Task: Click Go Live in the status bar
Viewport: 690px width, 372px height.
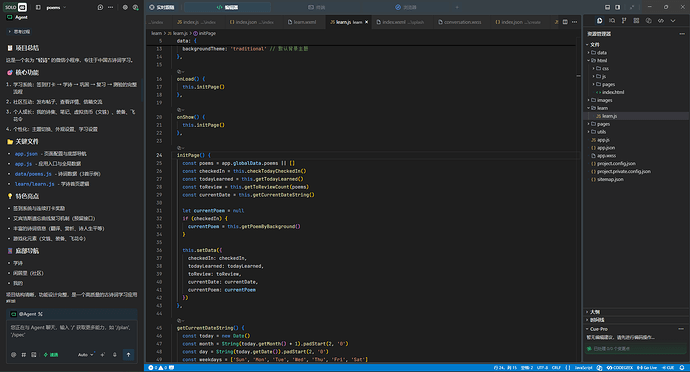Action: 646,368
